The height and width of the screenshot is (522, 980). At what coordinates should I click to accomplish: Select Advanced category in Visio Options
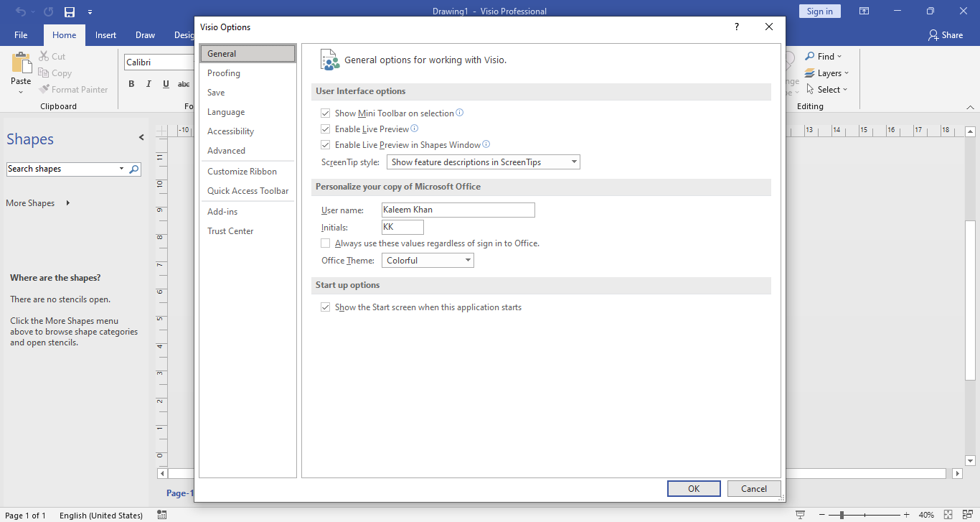tap(247, 151)
